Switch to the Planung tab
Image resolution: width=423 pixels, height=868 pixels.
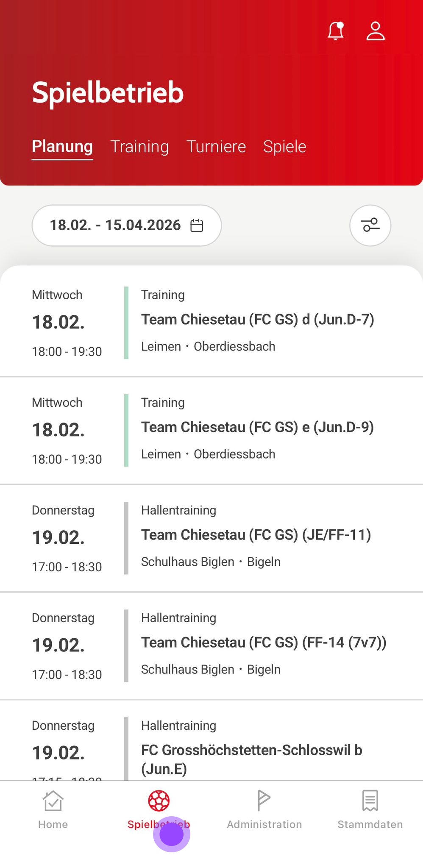pos(62,147)
